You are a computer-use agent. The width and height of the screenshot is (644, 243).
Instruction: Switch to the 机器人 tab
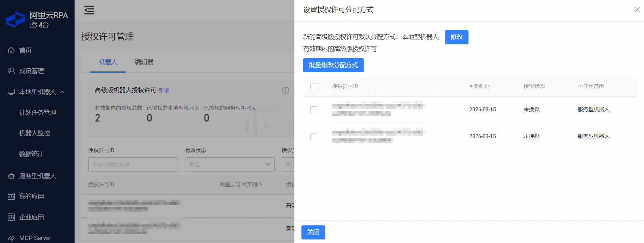(x=108, y=62)
